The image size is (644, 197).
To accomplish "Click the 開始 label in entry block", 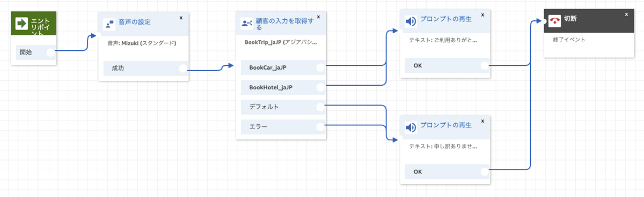I will (x=26, y=52).
